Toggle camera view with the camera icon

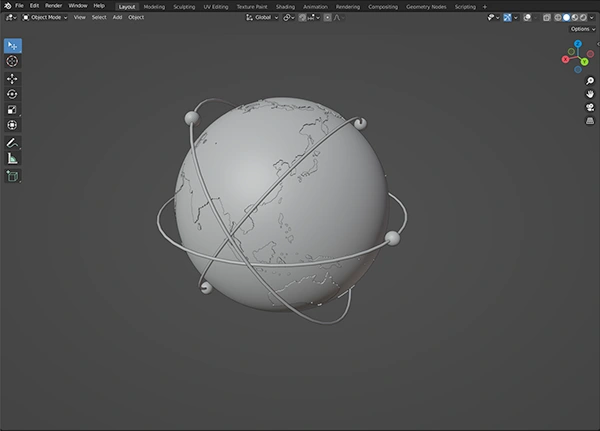click(x=590, y=107)
